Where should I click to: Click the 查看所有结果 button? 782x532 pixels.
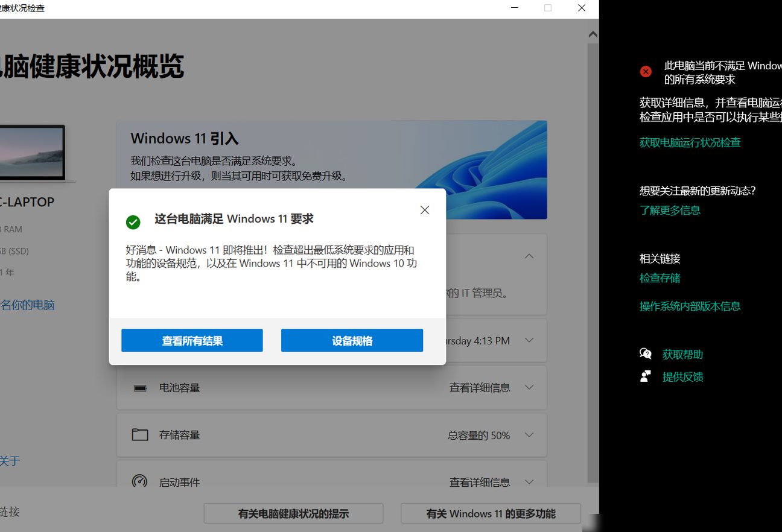[192, 341]
